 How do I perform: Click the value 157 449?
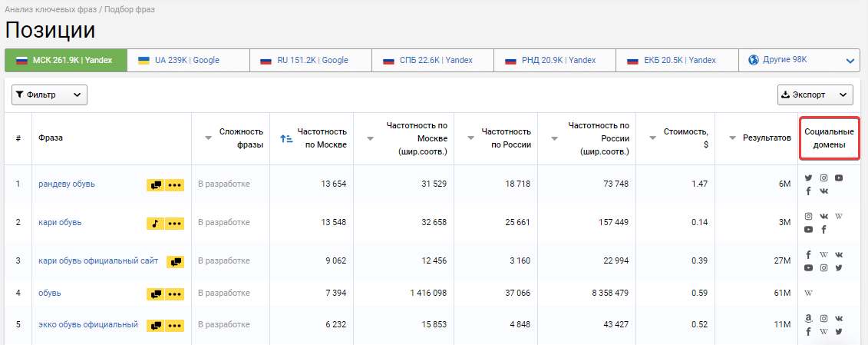point(612,222)
